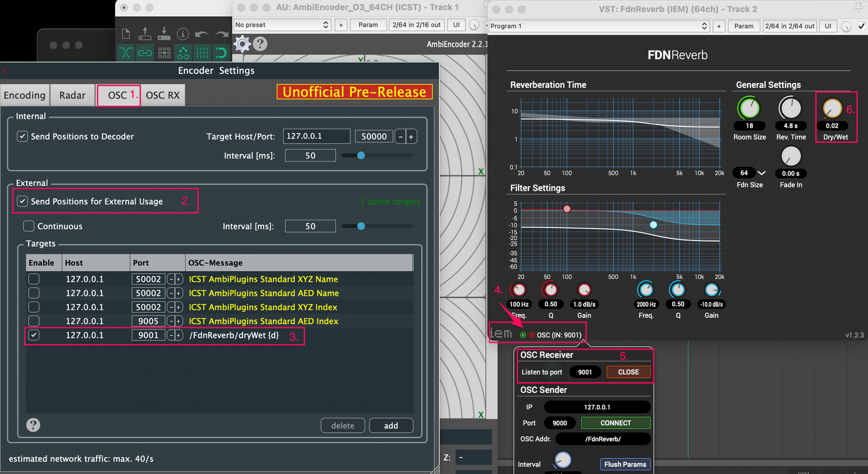The height and width of the screenshot is (474, 868).
Task: Click the External Interval slider handle
Action: (361, 226)
